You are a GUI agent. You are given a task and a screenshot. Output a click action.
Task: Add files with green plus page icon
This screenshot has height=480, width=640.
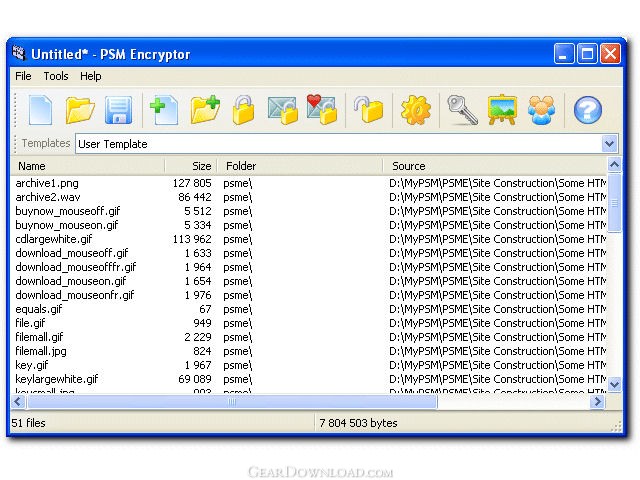[164, 110]
